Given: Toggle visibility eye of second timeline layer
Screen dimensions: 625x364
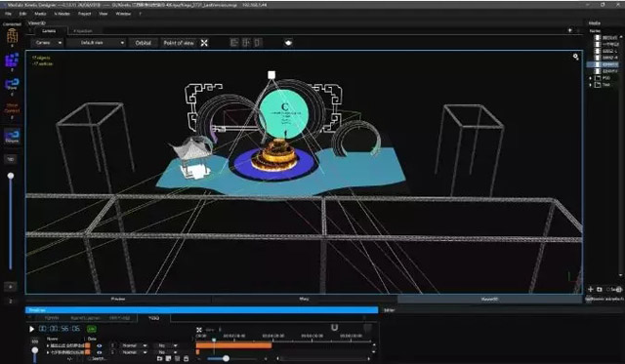Looking at the screenshot, I should click(100, 352).
